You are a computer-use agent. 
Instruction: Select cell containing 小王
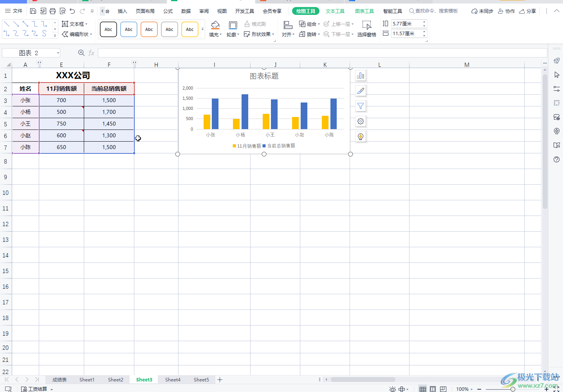pyautogui.click(x=25, y=124)
